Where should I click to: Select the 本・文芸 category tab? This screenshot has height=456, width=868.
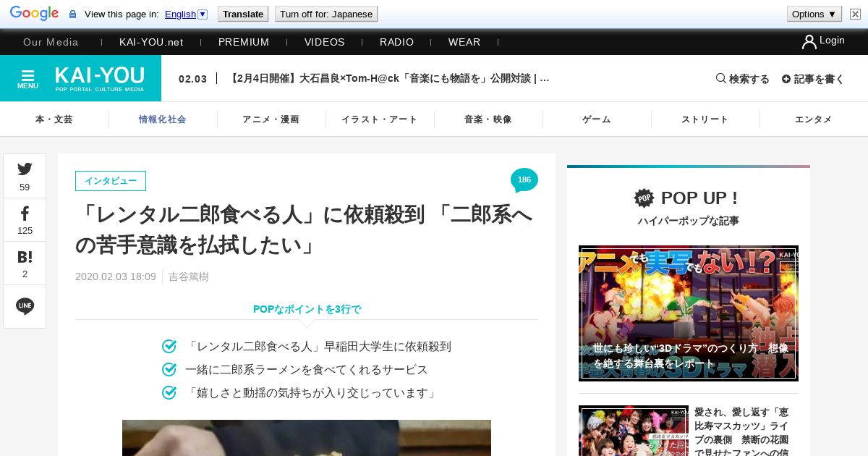point(54,119)
